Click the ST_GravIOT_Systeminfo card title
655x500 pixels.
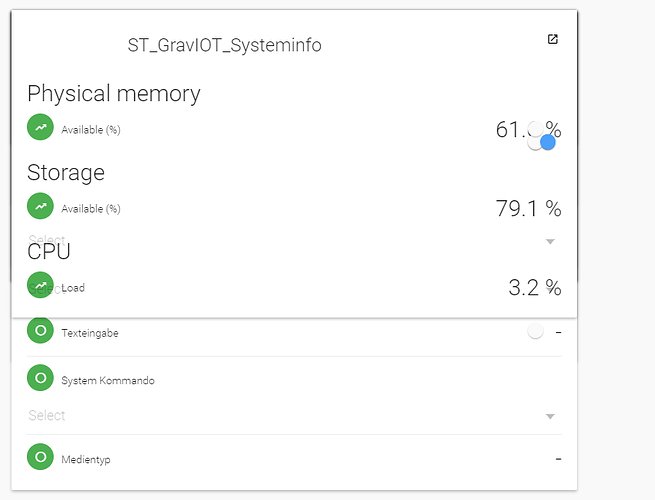224,46
